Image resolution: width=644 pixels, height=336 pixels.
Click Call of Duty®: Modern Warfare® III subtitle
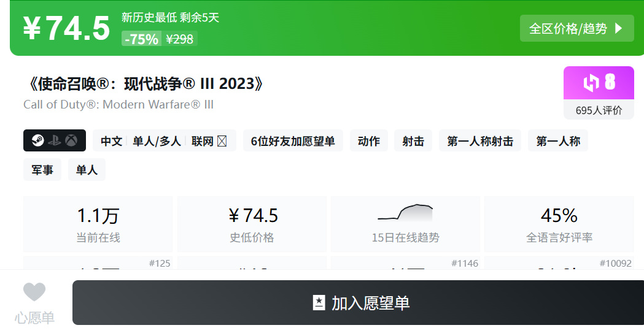click(118, 105)
